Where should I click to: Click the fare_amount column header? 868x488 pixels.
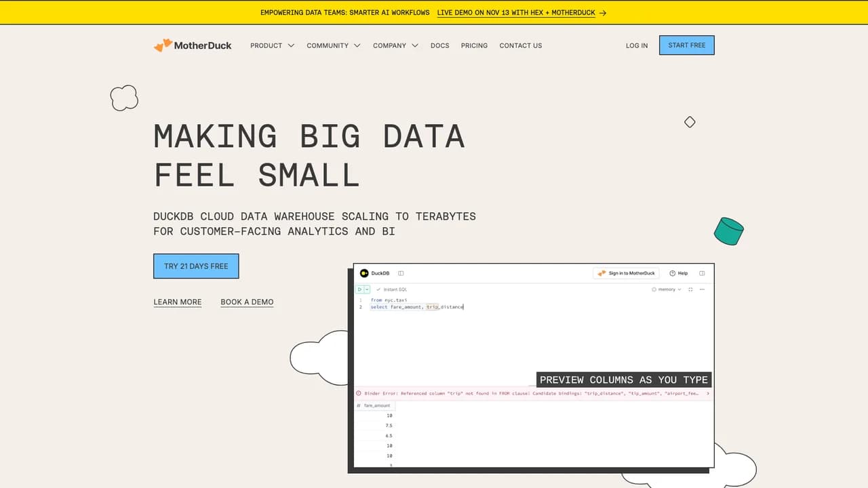[374, 405]
